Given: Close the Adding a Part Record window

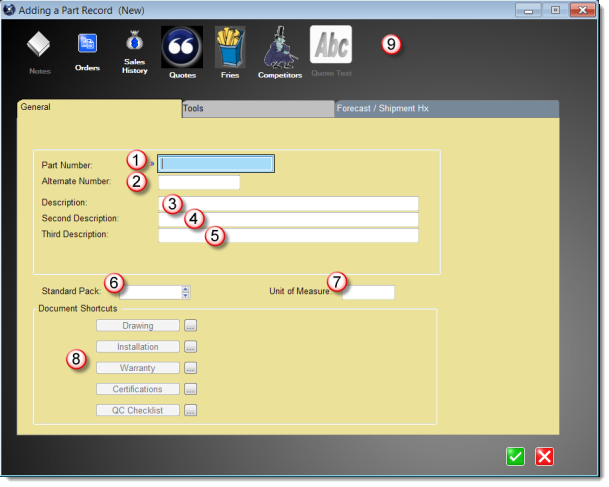Looking at the screenshot, I should point(583,10).
